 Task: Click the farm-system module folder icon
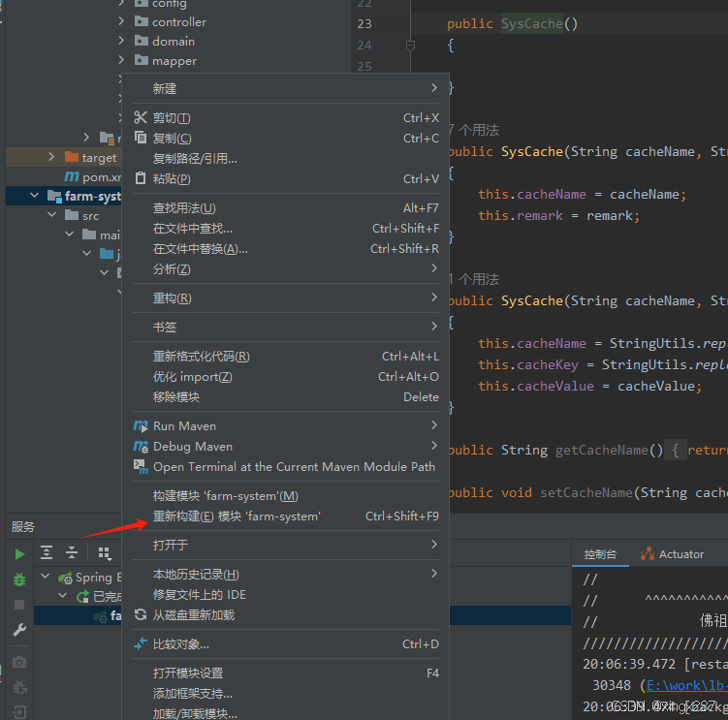(55, 197)
